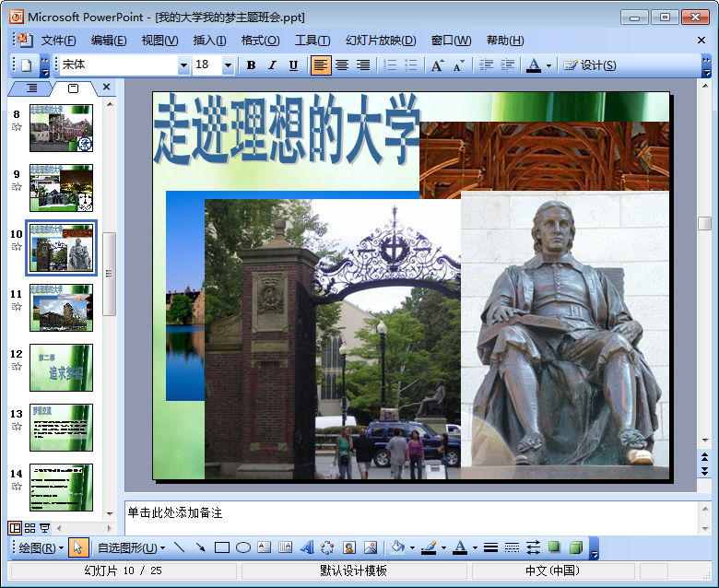Toggle Underline formatting
Image resolution: width=719 pixels, height=588 pixels.
tap(293, 65)
